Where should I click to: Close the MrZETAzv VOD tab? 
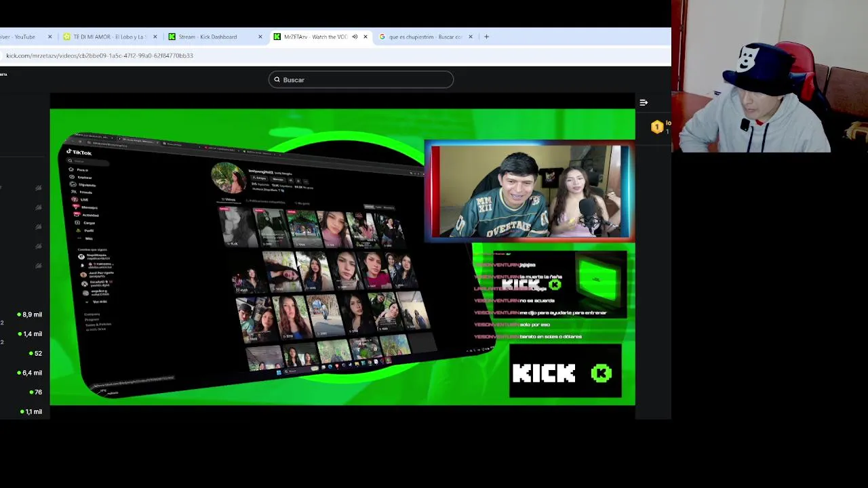(x=366, y=37)
